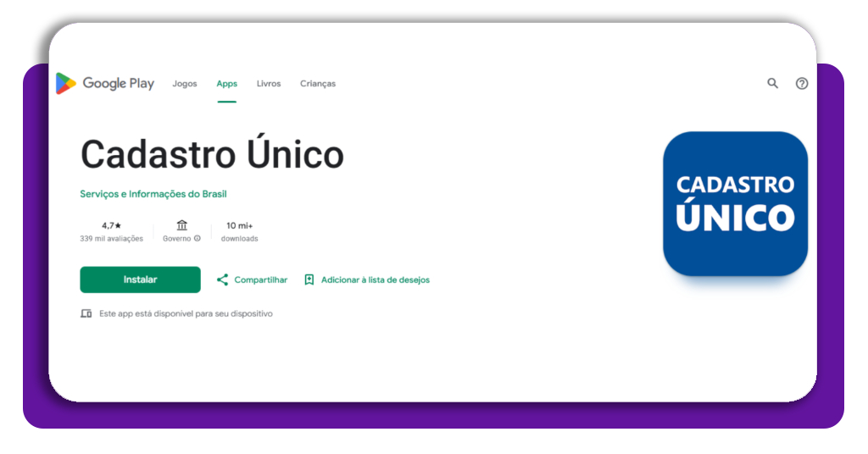Click the Governo building icon
The image size is (868, 454).
pos(181,225)
